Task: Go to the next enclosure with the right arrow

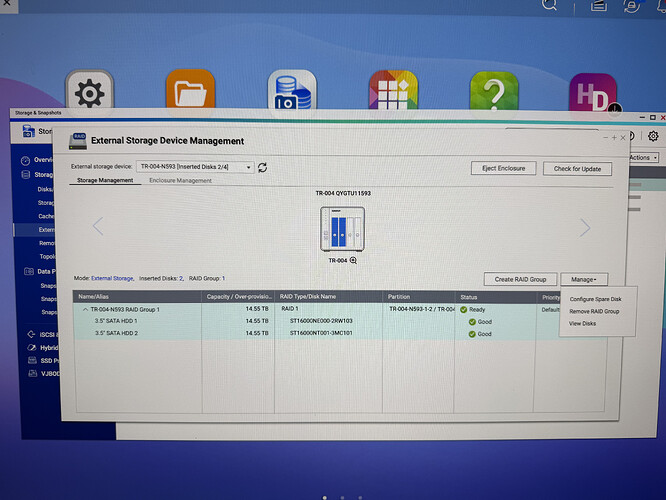Action: coord(585,228)
